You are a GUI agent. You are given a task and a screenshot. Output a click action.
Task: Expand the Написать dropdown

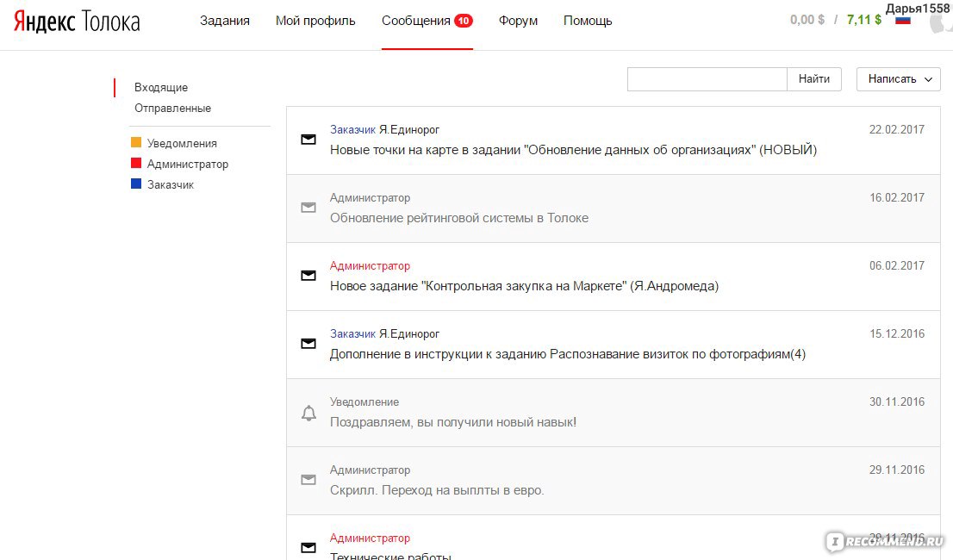point(899,79)
